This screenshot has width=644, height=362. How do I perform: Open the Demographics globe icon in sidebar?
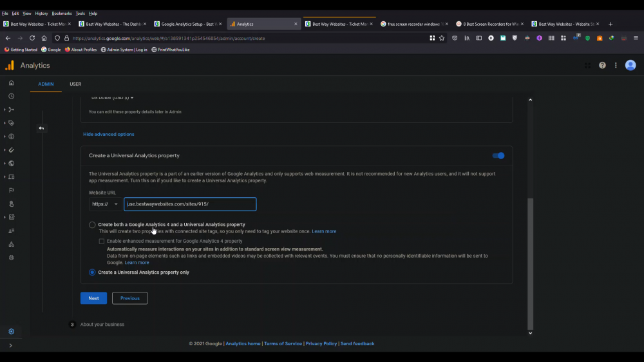[12, 164]
